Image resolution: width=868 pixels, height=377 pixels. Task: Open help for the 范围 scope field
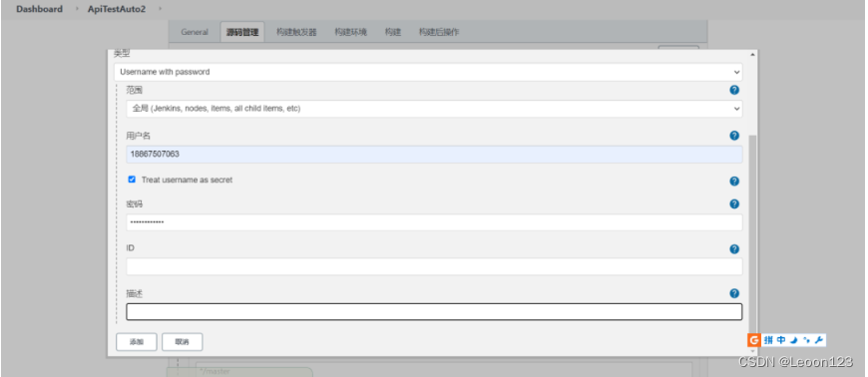734,90
